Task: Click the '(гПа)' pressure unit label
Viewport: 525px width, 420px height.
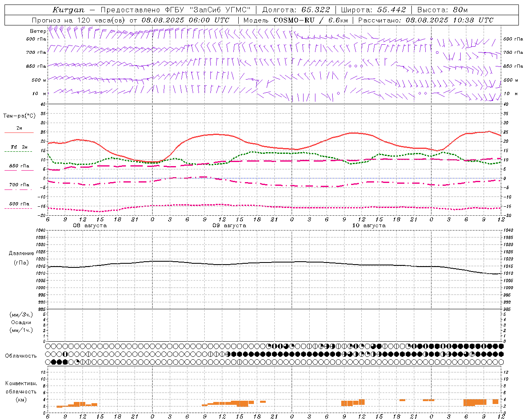Action: click(x=22, y=263)
